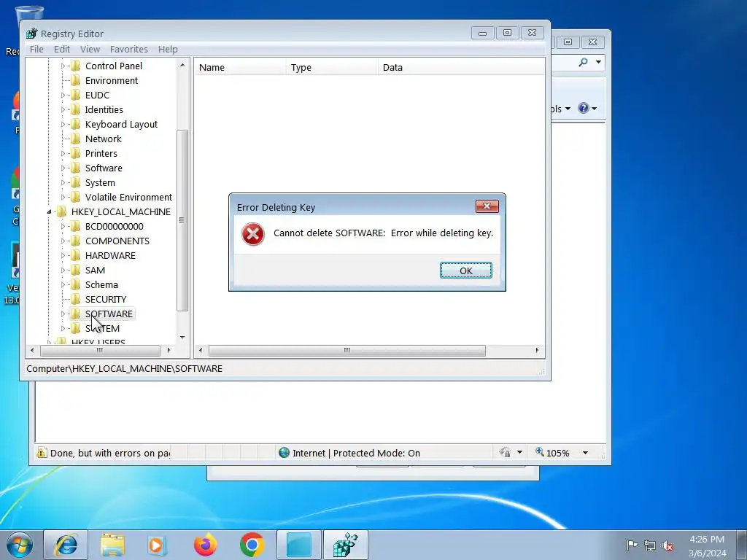Screen dimensions: 747x560
Task: Click the Action Center flag tray icon
Action: (x=632, y=545)
